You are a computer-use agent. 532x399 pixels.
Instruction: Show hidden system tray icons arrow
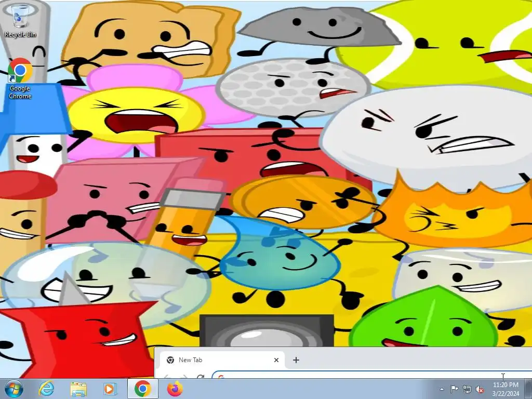(x=442, y=389)
